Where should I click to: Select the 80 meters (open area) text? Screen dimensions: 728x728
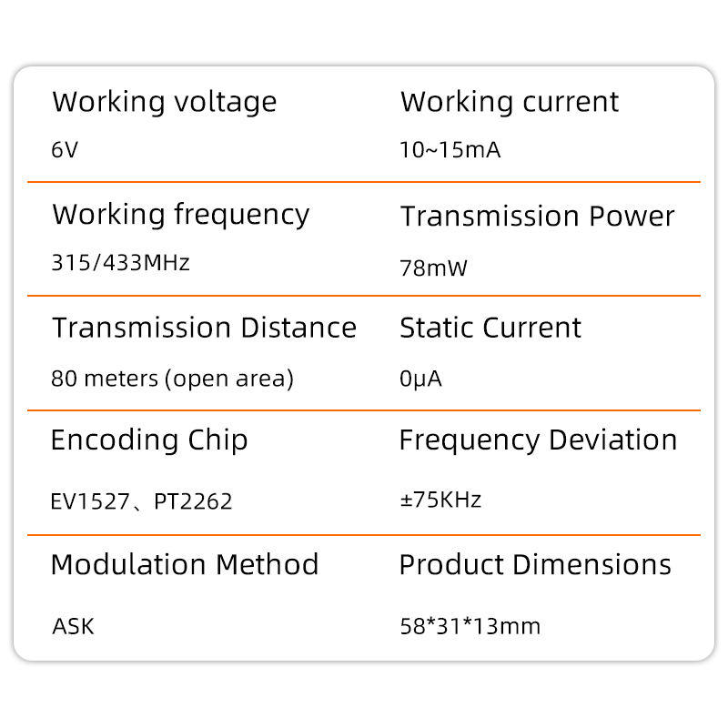[x=173, y=379]
